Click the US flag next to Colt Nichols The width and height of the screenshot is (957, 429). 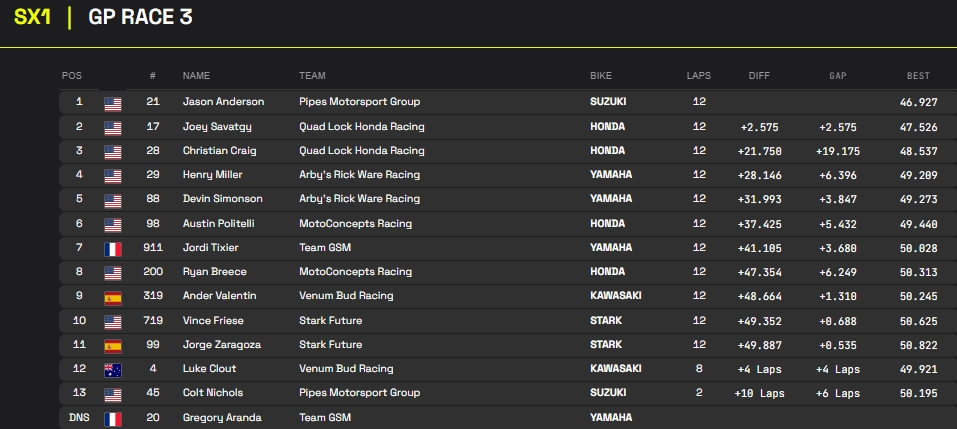112,393
